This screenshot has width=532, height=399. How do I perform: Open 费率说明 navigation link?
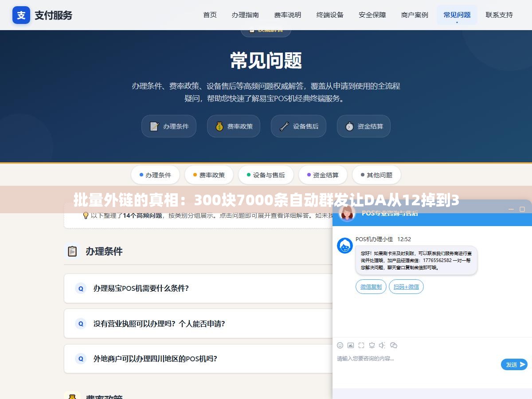pos(288,15)
